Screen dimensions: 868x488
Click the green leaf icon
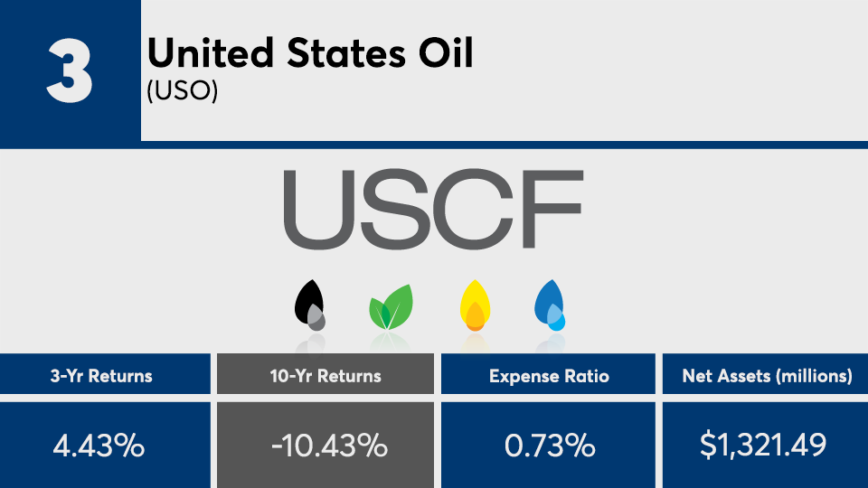tap(391, 307)
